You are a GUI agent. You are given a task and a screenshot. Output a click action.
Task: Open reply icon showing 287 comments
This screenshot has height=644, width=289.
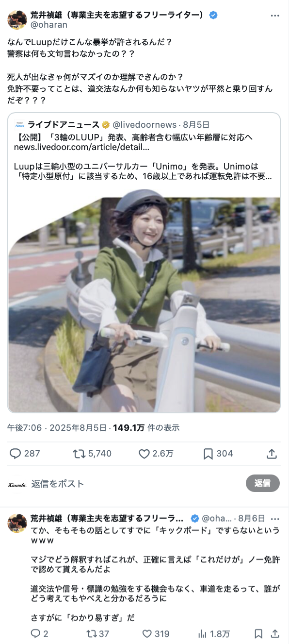[25, 454]
